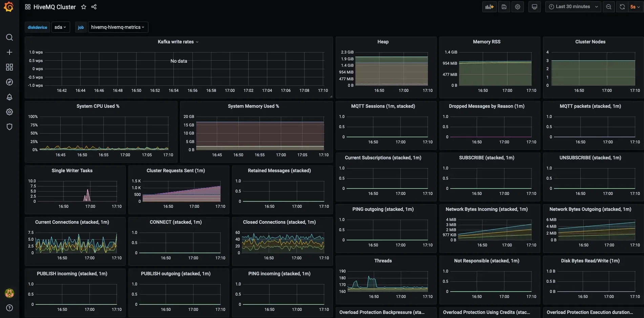This screenshot has width=644, height=318.
Task: Open Explore compass in sidebar
Action: pos(9,82)
